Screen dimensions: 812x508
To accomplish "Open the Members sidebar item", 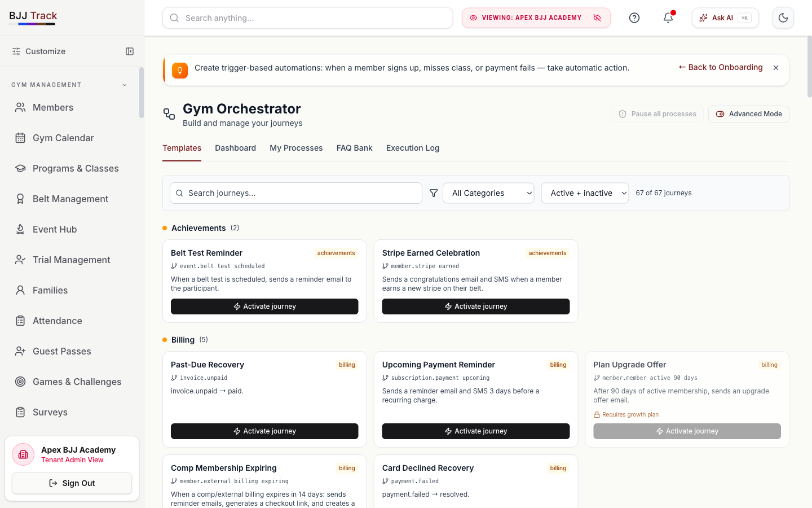I will click(x=70, y=107).
